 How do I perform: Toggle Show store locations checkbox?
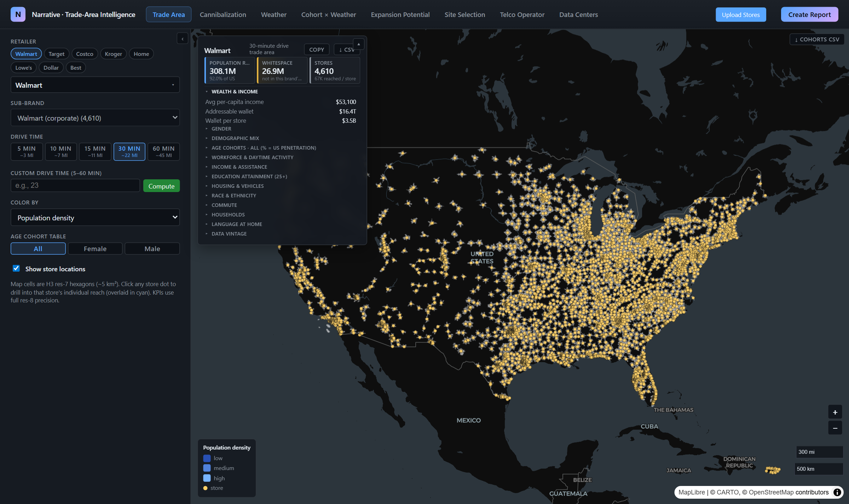pyautogui.click(x=16, y=268)
